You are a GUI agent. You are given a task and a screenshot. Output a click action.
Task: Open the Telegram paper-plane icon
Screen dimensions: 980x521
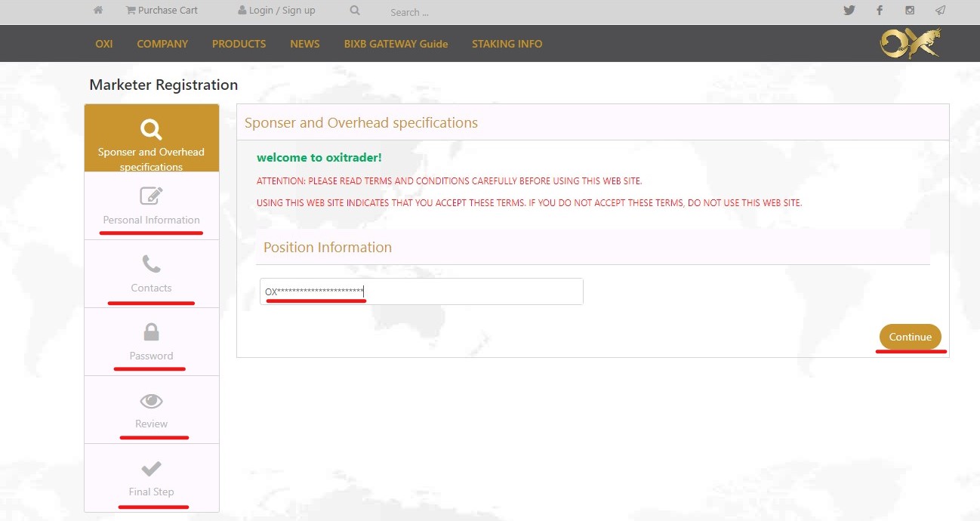tap(940, 11)
